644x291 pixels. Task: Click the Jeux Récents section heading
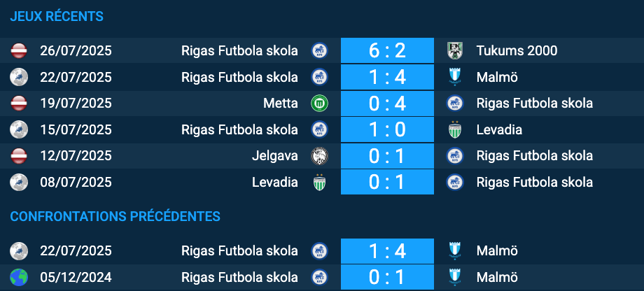(x=57, y=16)
